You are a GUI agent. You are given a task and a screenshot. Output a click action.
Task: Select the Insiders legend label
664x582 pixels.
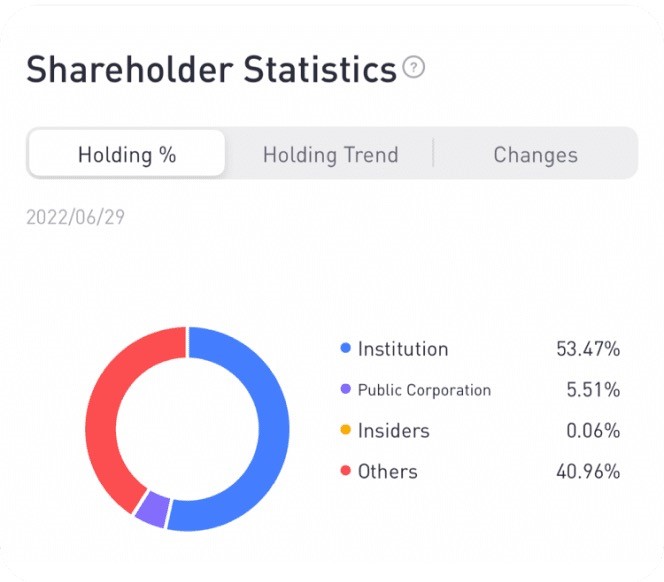[393, 431]
